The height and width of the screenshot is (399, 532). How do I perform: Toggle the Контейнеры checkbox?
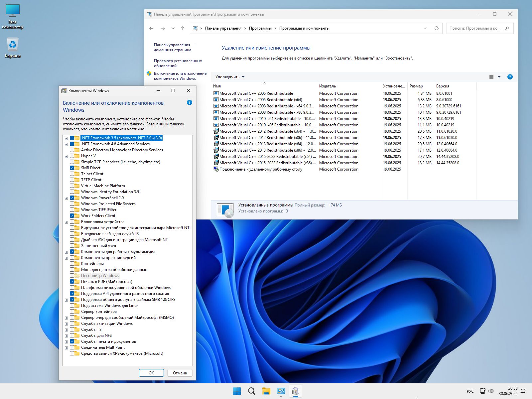pyautogui.click(x=72, y=264)
